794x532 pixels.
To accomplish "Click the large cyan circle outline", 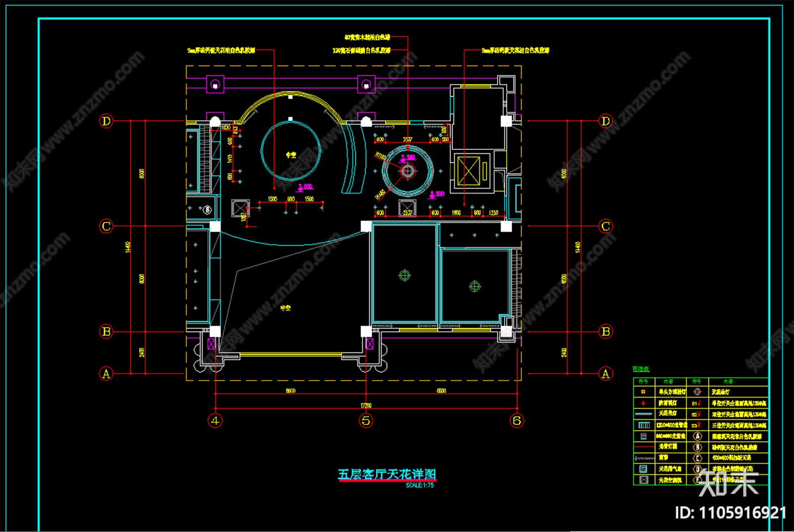I will coord(291,151).
